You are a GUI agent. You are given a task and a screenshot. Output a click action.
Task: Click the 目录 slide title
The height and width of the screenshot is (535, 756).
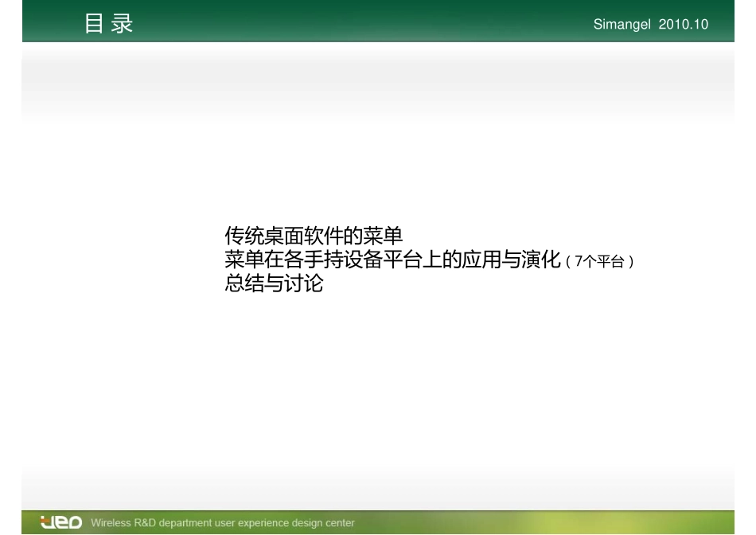point(108,24)
